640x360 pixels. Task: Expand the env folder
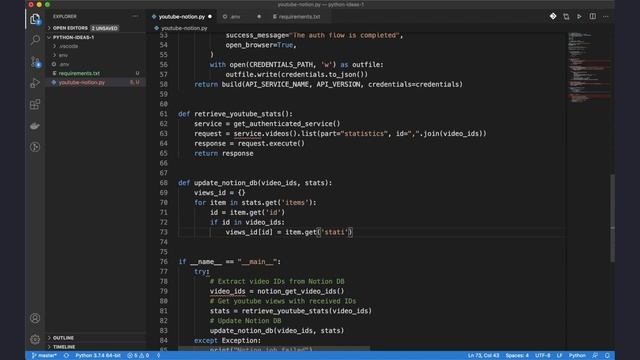click(63, 55)
